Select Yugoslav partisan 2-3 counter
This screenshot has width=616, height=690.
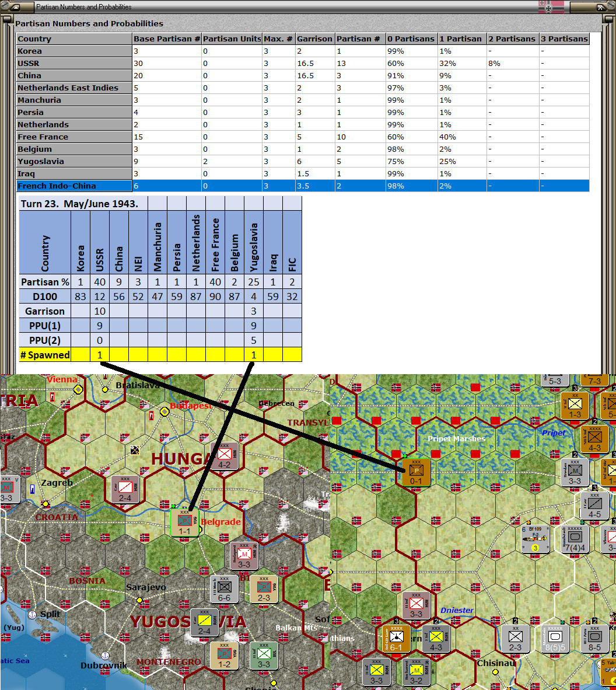point(264,589)
